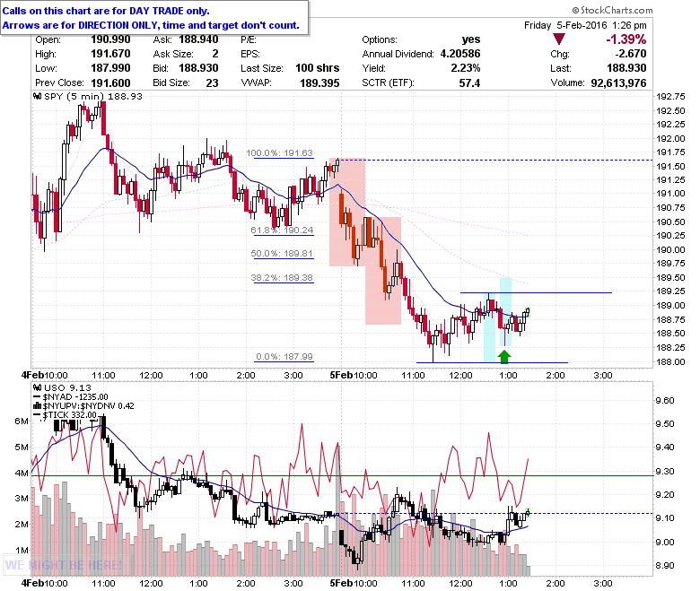
Task: Click the 192.75 price axis label
Action: tap(670, 96)
